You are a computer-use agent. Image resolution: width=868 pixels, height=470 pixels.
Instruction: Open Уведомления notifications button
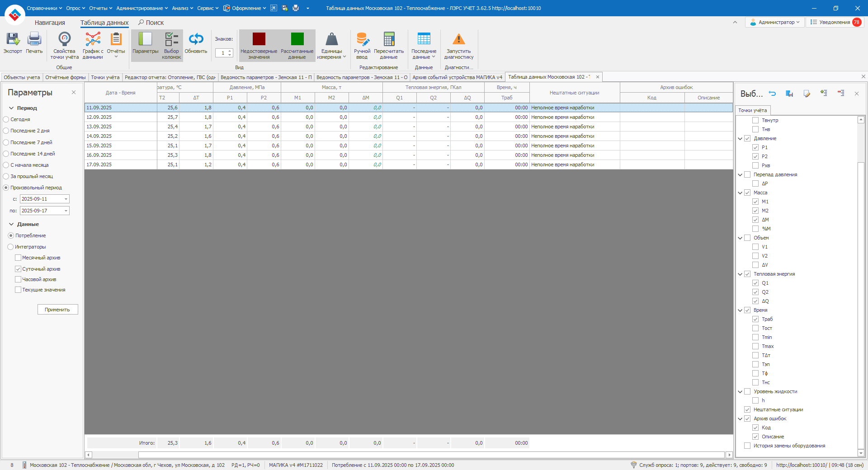click(835, 22)
